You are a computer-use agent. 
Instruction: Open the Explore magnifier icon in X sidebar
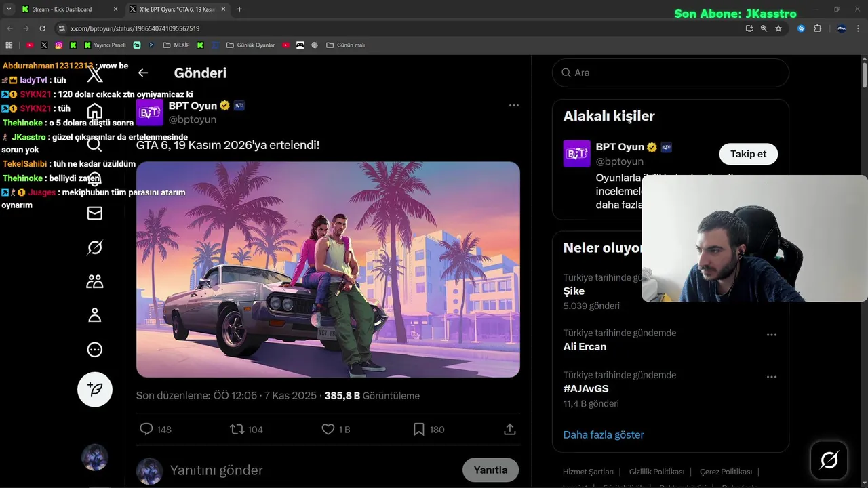coord(95,145)
